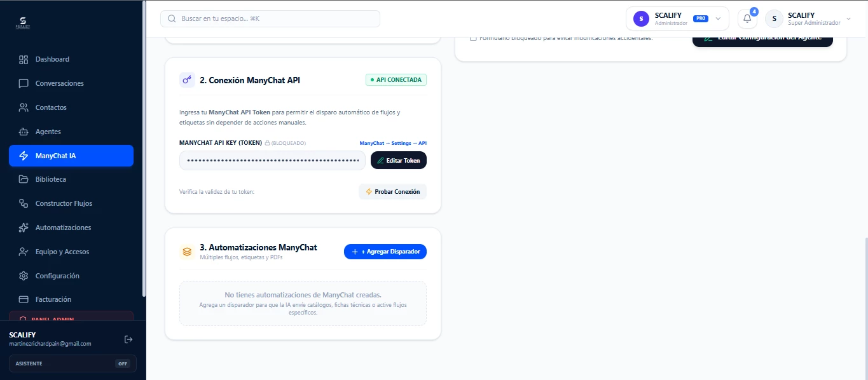Open the Panel Admin entry
Screen dimensions: 868x380
(x=71, y=316)
